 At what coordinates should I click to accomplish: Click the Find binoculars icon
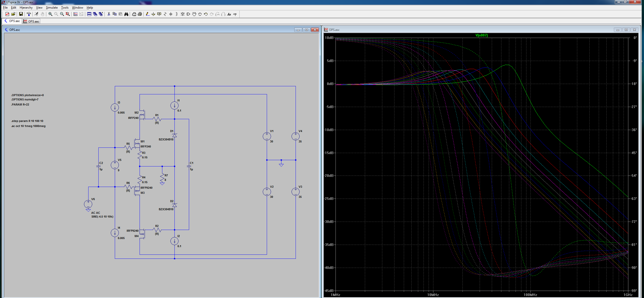pyautogui.click(x=126, y=14)
